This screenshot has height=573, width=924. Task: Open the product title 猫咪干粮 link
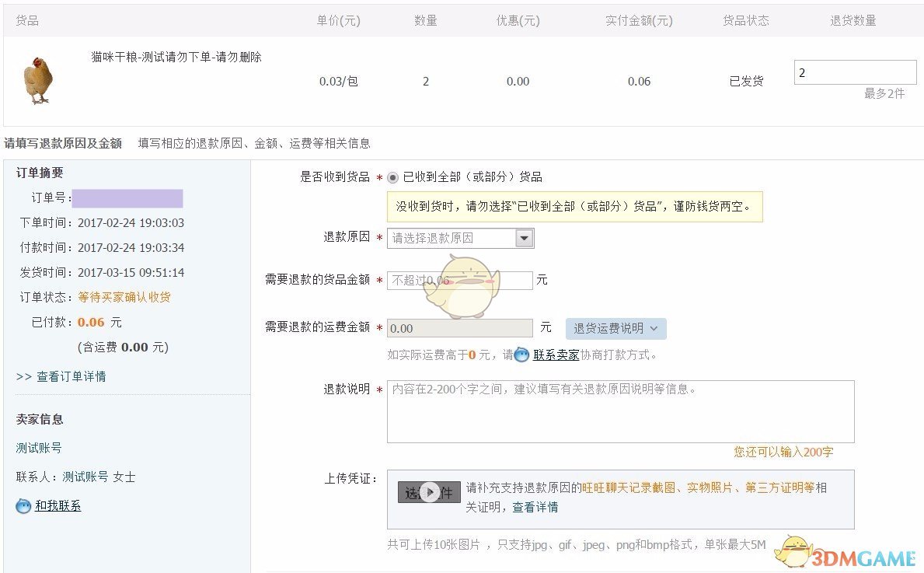pyautogui.click(x=176, y=57)
